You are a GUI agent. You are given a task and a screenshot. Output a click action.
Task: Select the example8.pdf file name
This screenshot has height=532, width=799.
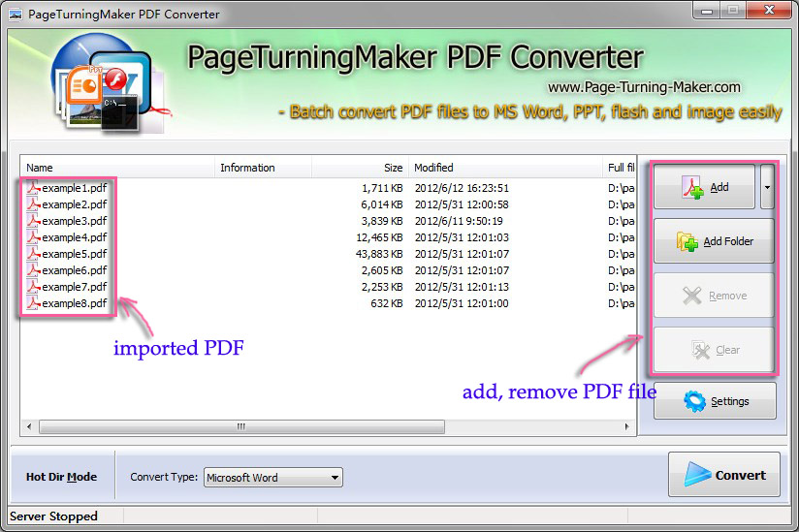[75, 303]
